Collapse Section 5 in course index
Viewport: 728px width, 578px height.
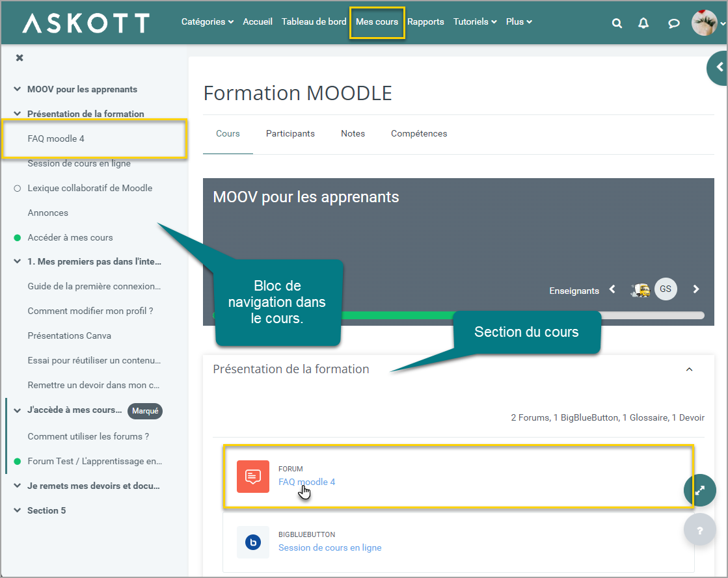coord(17,510)
